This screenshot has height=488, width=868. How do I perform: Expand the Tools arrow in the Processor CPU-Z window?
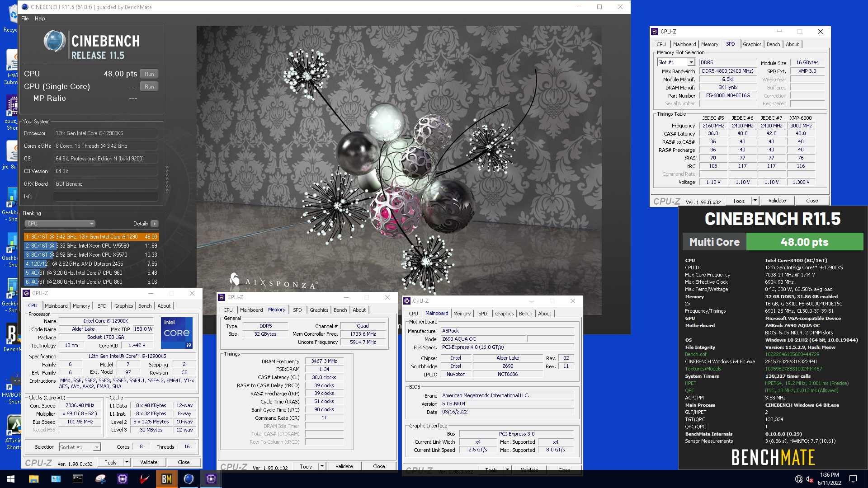(127, 462)
